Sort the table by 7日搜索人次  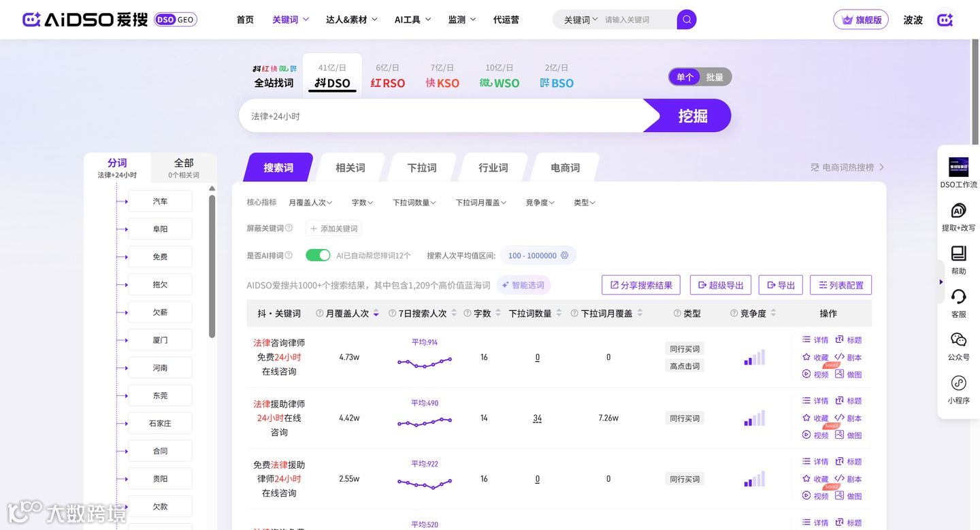click(454, 314)
